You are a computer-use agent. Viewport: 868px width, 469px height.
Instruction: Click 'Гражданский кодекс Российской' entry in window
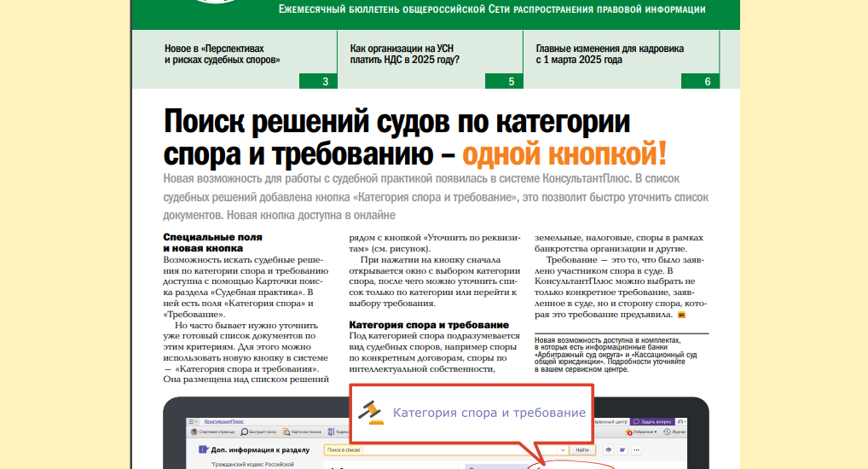[x=252, y=465]
